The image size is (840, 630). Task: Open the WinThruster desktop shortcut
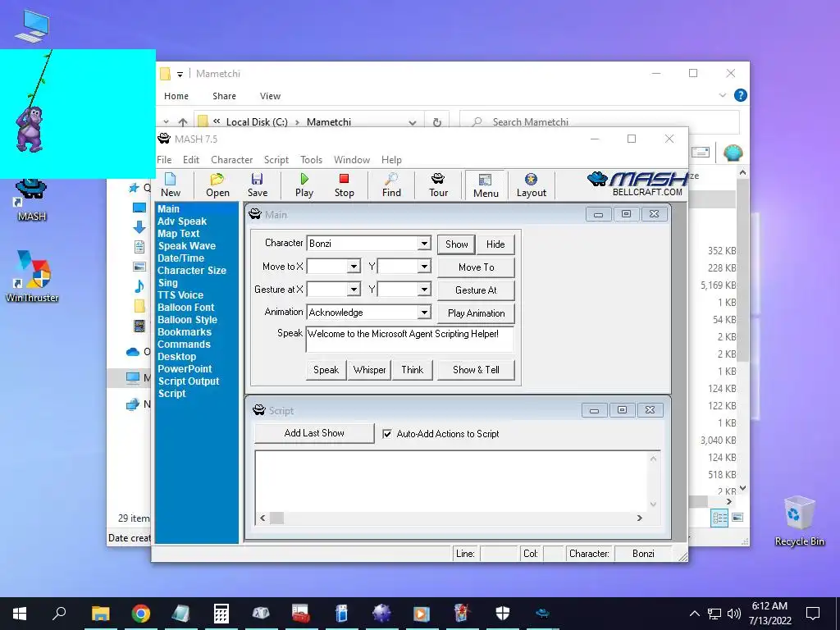[32, 276]
